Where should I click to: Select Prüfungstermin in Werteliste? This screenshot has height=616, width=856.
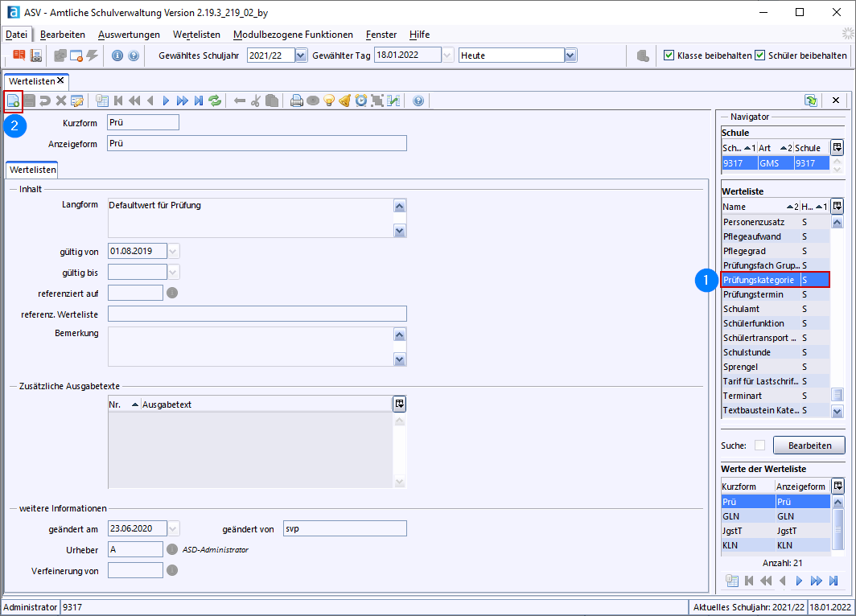click(776, 294)
